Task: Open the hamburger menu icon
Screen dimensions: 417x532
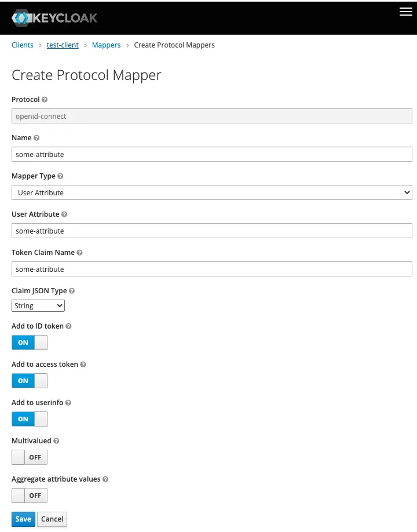Action: tap(406, 12)
